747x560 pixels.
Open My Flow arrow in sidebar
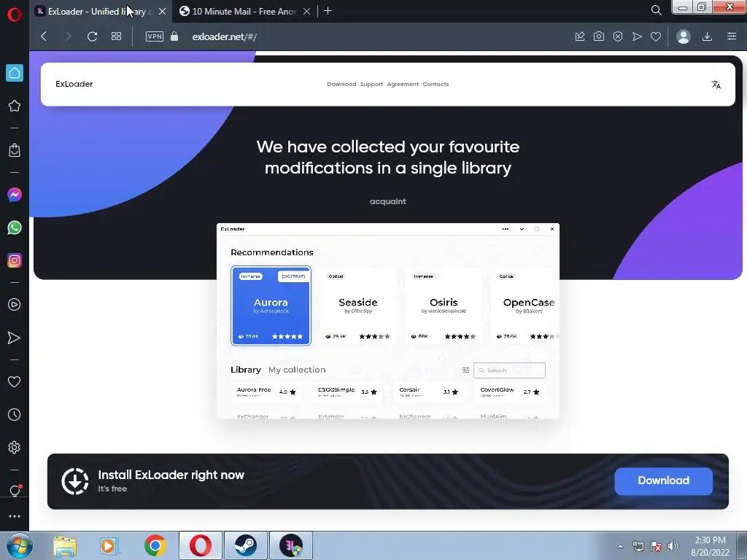coord(15,338)
